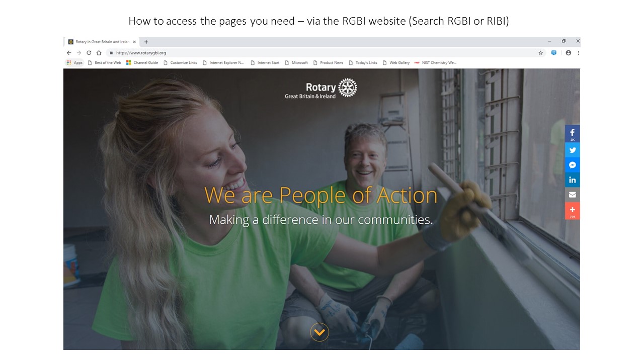Screen dimensions: 644x362
Task: Share page via Twitter icon
Action: [x=572, y=150]
